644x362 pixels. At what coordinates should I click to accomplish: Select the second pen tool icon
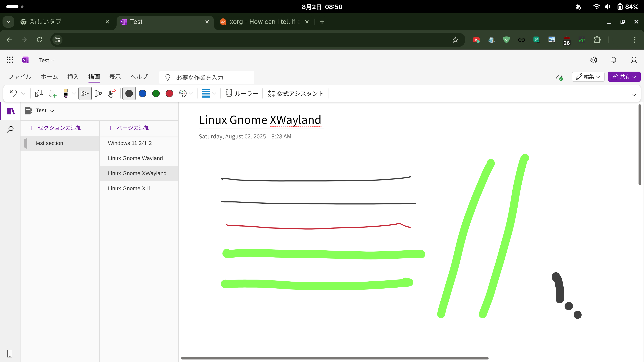pos(98,94)
